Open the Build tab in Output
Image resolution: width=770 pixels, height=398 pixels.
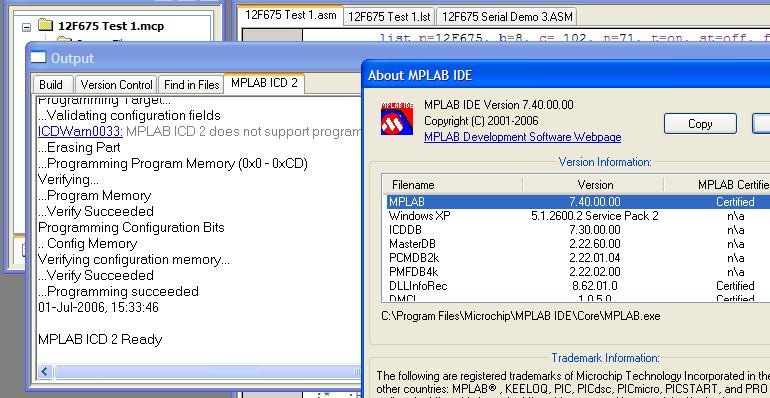coord(51,85)
